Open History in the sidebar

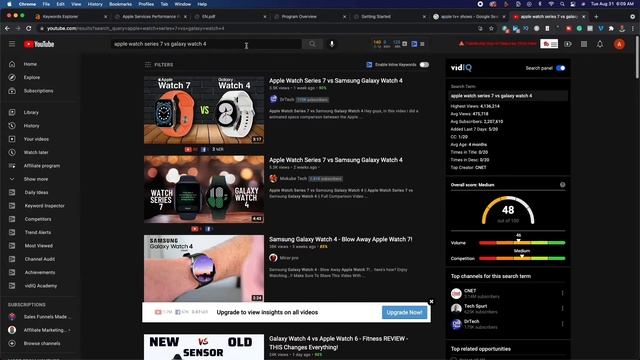coord(31,126)
